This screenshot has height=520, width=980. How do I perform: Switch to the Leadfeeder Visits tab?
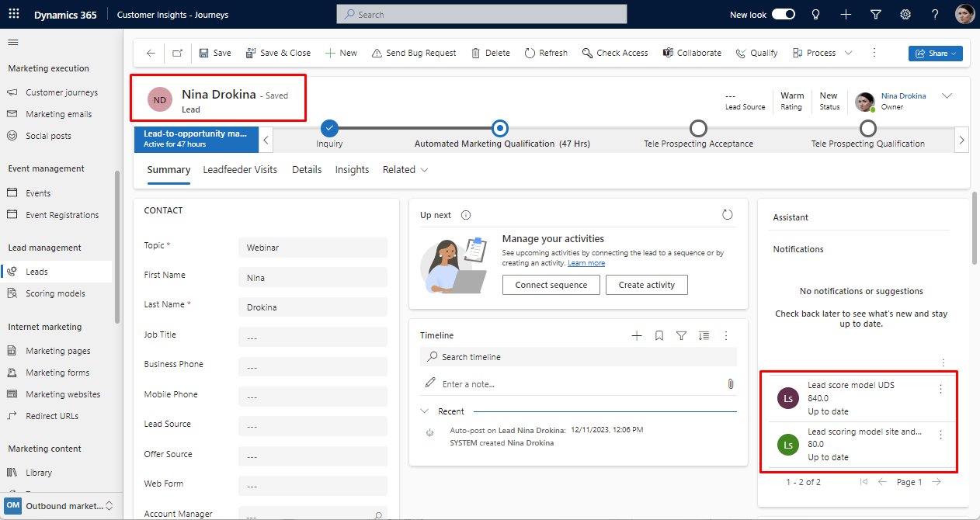tap(240, 169)
